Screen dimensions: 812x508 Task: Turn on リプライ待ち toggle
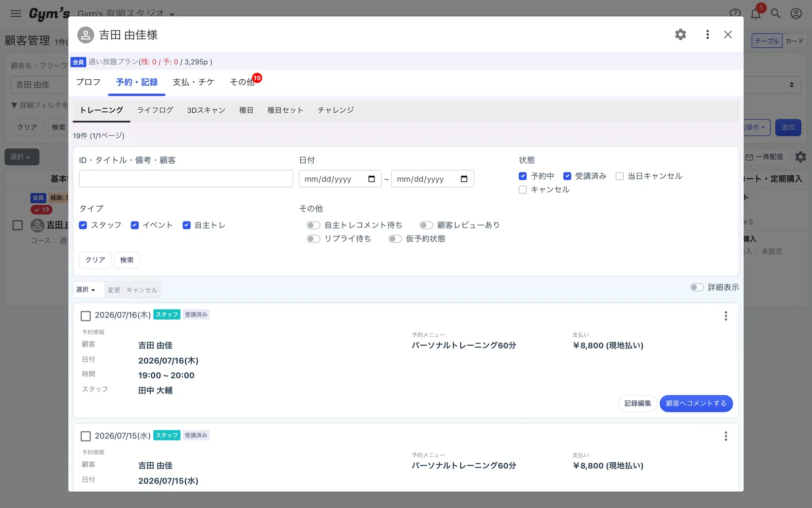(x=314, y=239)
